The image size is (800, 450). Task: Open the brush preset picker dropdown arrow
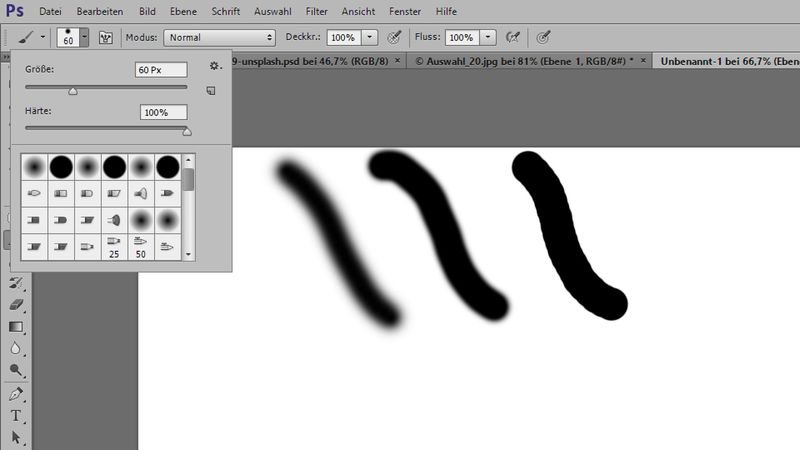(84, 37)
